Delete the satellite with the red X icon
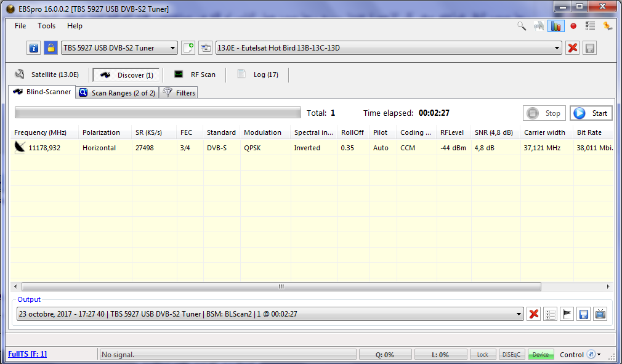Screen dimensions: 622x364 (x=573, y=48)
